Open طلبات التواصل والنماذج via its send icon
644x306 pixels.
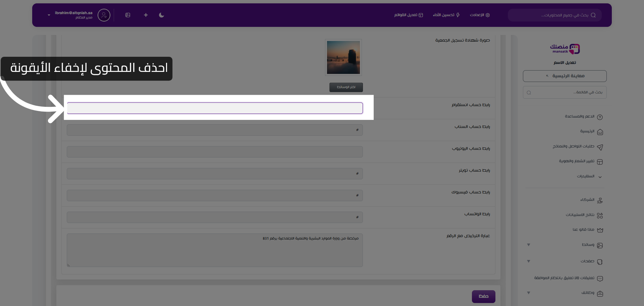pyautogui.click(x=600, y=147)
